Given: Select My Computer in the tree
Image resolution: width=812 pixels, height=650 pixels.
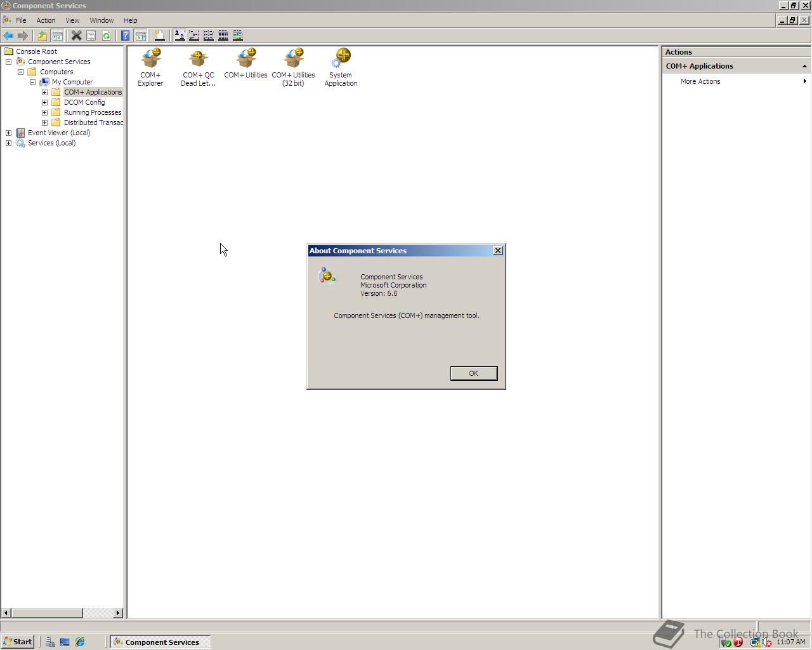Looking at the screenshot, I should click(72, 82).
